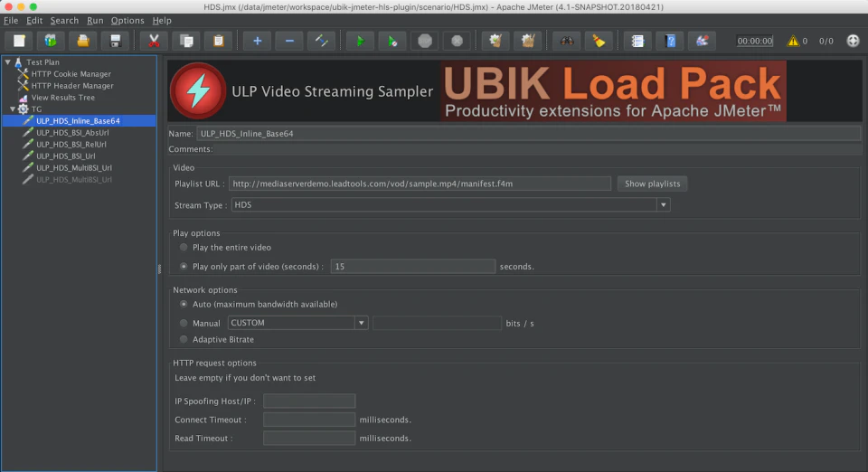The image size is (868, 472).
Task: Click the Remove minus toolbar icon
Action: click(x=289, y=41)
